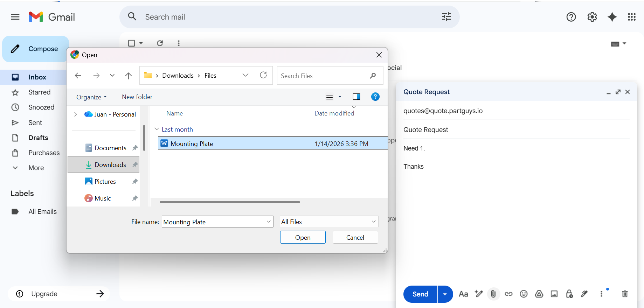The width and height of the screenshot is (644, 308).
Task: Send the Quote Request email
Action: [x=420, y=294]
